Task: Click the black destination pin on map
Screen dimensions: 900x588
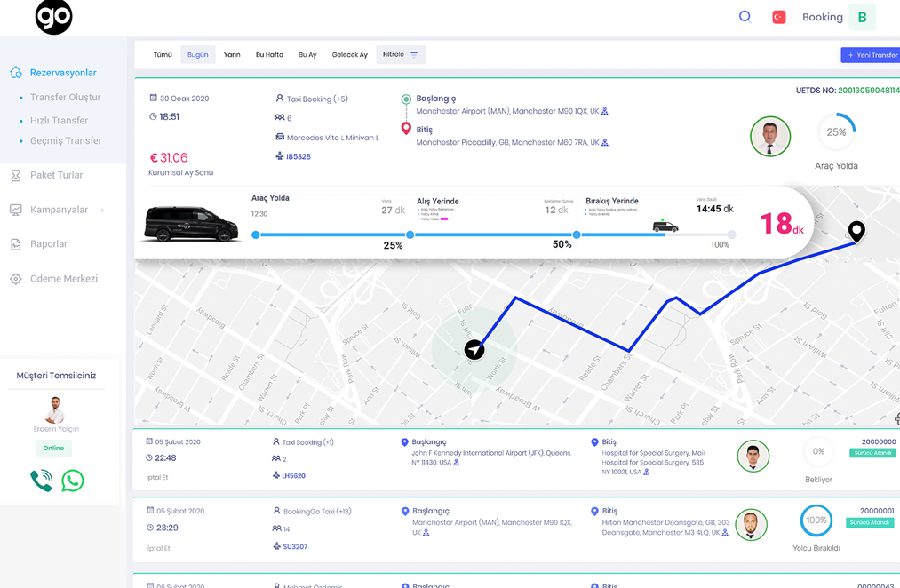Action: [856, 232]
